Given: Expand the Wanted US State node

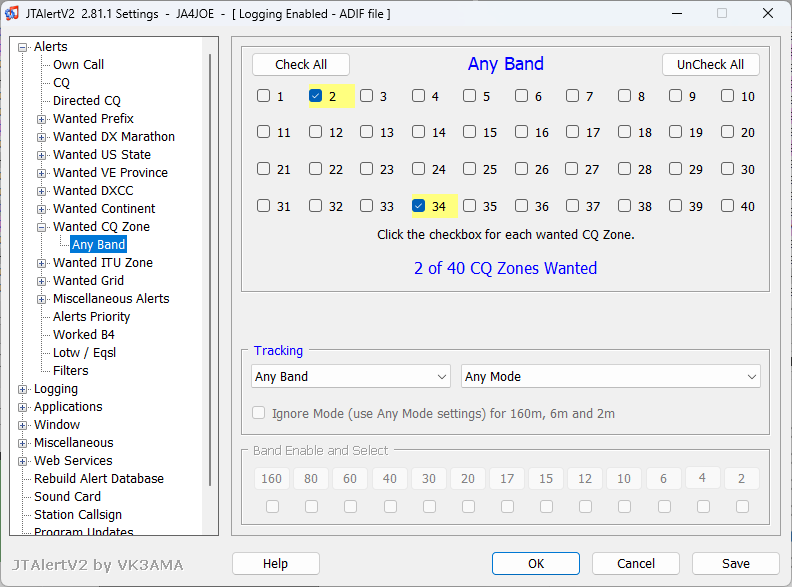Looking at the screenshot, I should pos(41,155).
